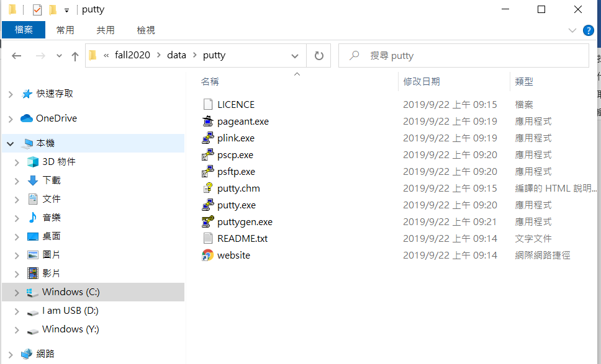Show hidden breadcrumb path with double chevron
Viewport: 601px width, 364px height.
click(106, 56)
